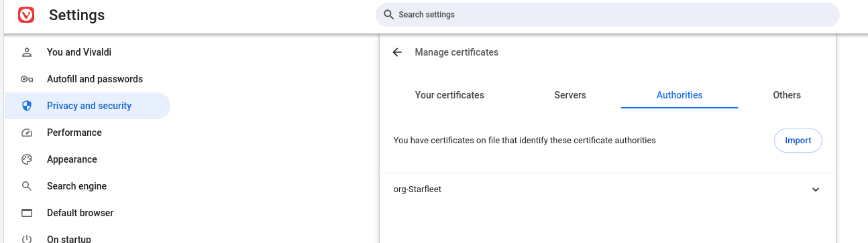868x243 pixels.
Task: Click the certificate authorities description text
Action: (x=525, y=141)
